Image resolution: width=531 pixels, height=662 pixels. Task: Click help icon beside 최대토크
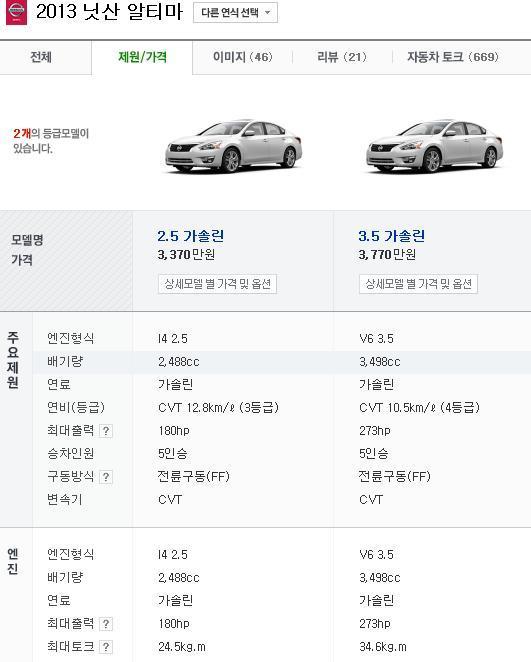[x=106, y=647]
